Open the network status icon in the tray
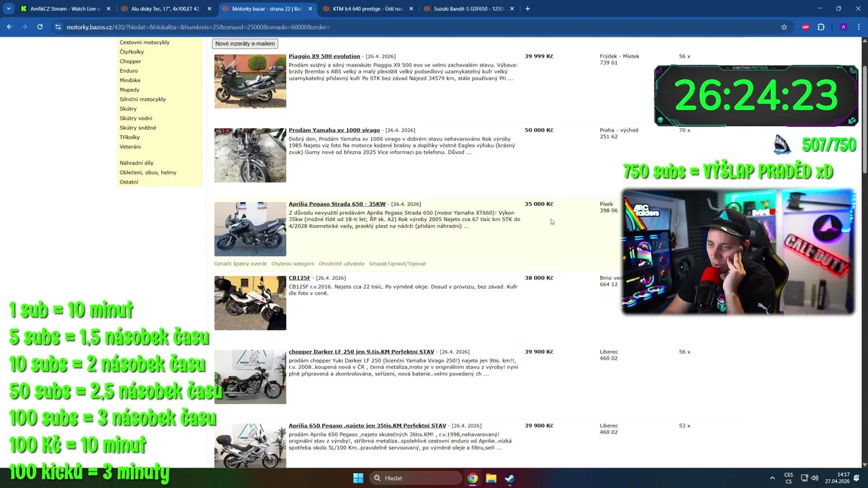 804,478
